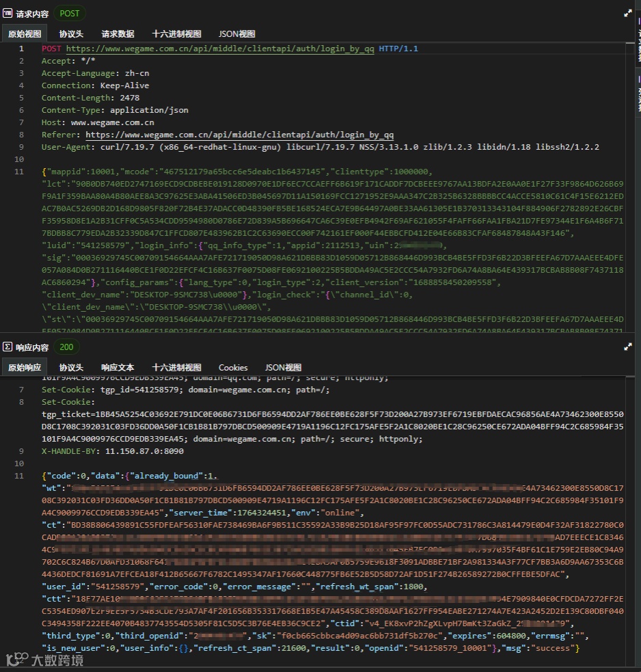Screen dimensions: 641x672
Task: Select the 原始响应 tab
Action: click(x=25, y=367)
